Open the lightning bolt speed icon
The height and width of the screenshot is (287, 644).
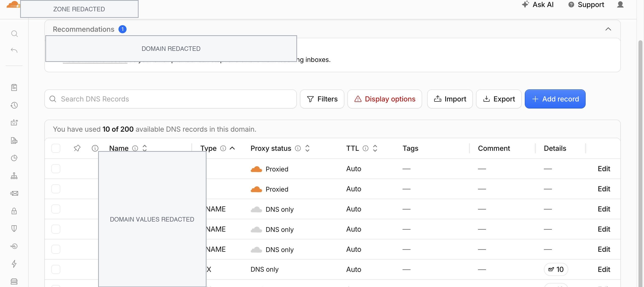pyautogui.click(x=14, y=264)
